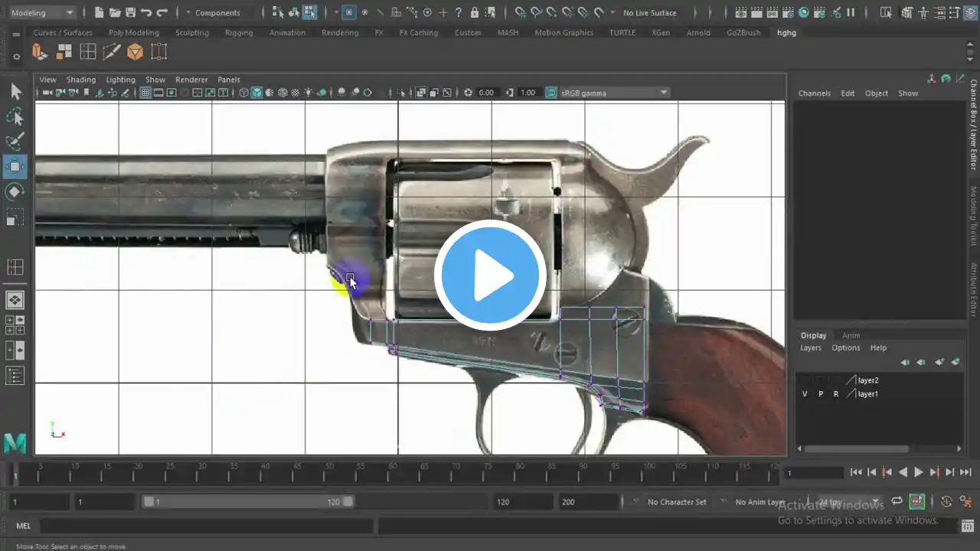Open Layers menu in Layer Editor
The image size is (980, 551).
coord(811,347)
